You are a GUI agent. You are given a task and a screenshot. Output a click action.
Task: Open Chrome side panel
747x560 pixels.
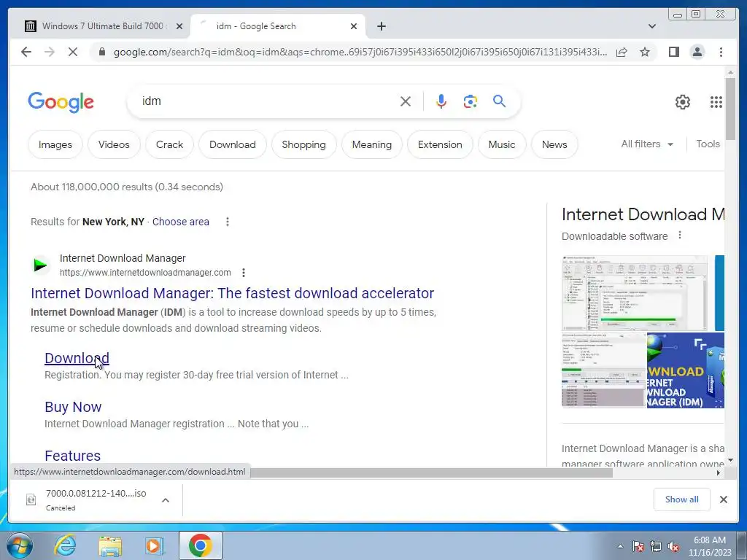tap(673, 52)
